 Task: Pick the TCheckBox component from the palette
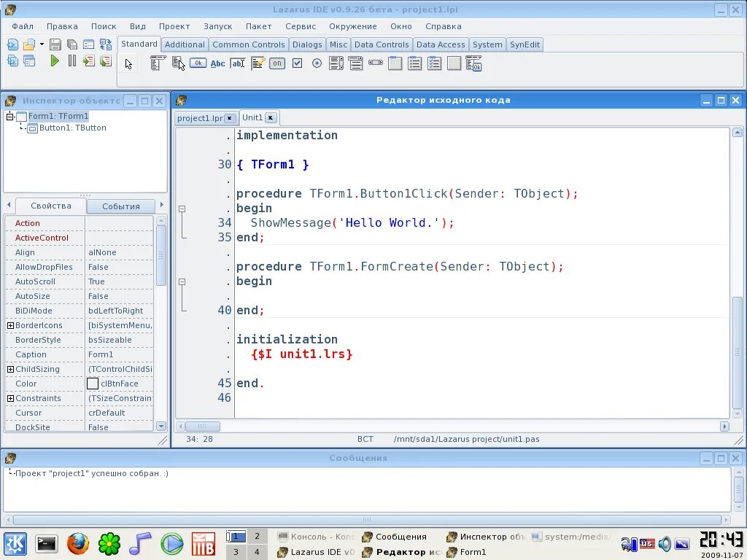coord(298,63)
